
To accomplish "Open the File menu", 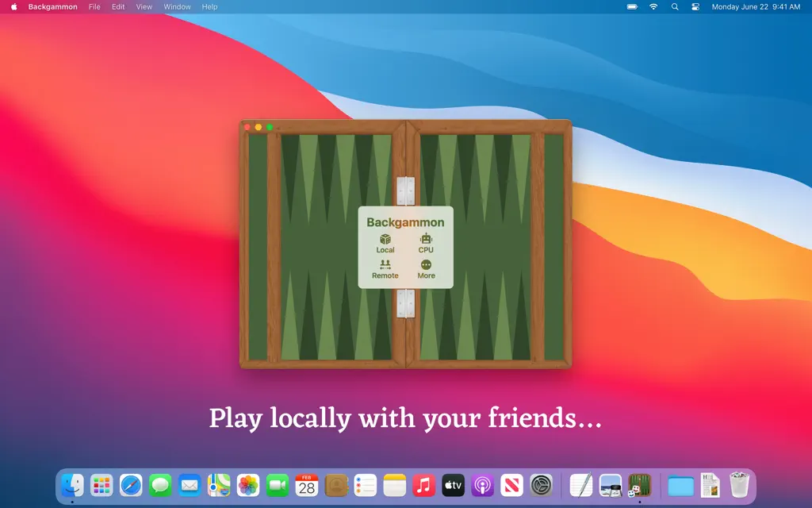I will click(x=94, y=6).
